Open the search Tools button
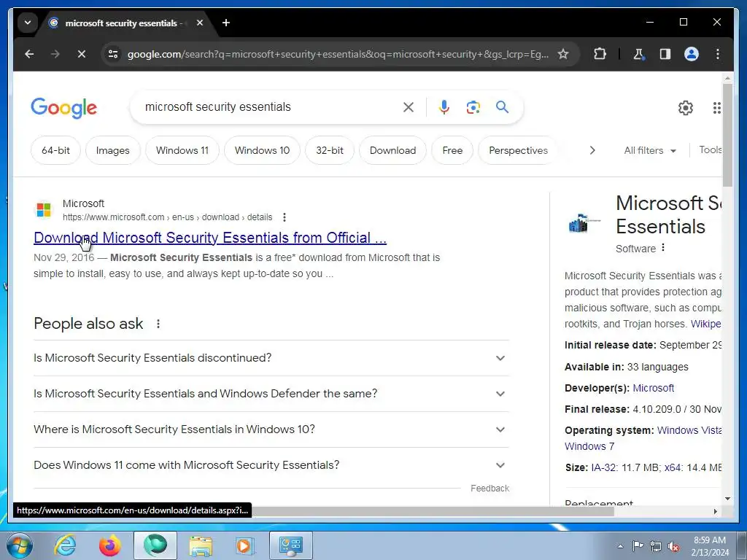This screenshot has height=560, width=747. [710, 150]
